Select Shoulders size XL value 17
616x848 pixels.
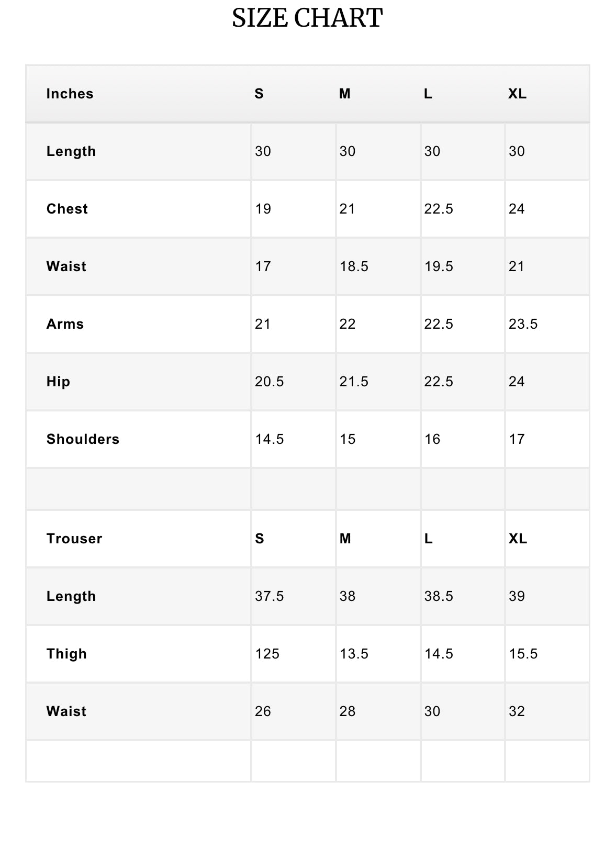(517, 439)
